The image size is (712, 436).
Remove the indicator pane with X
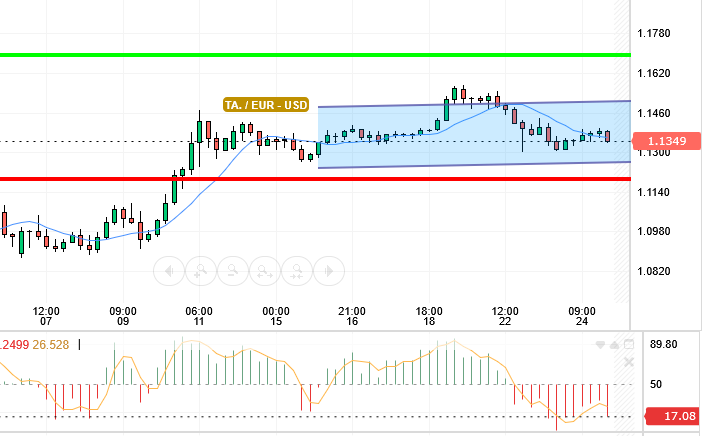point(629,362)
